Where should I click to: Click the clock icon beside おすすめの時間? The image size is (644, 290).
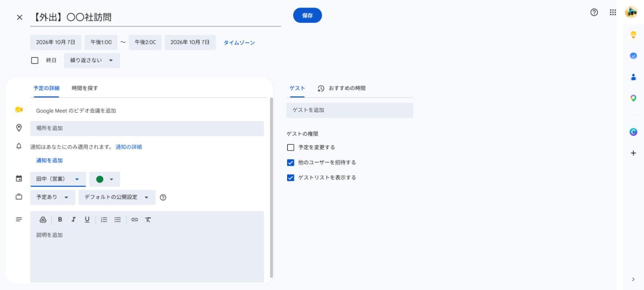321,88
